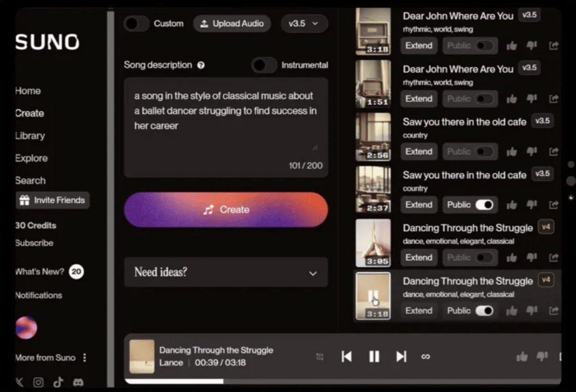
Task: Dislike the 1:51 Dear John Where Are You song
Action: tap(531, 99)
